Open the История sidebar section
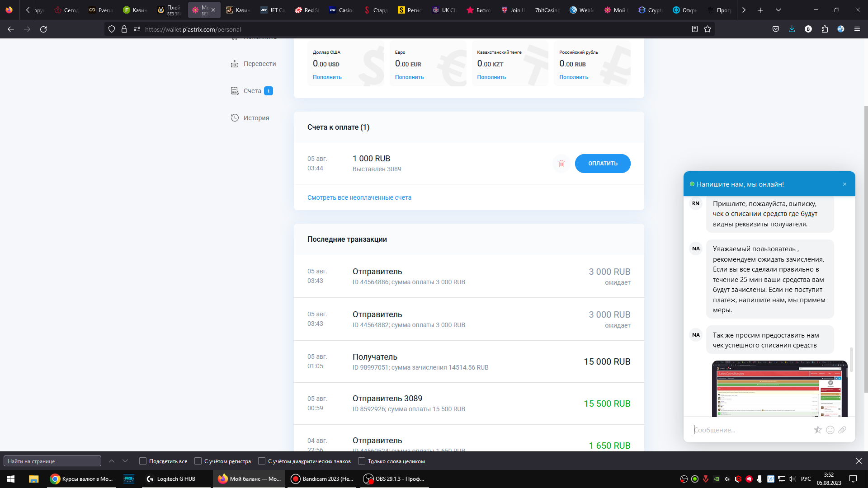The image size is (868, 488). [256, 118]
